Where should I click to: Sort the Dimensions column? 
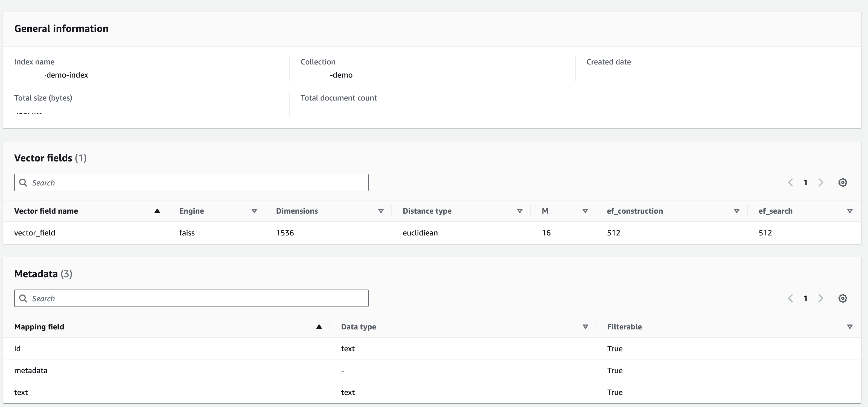click(x=381, y=211)
